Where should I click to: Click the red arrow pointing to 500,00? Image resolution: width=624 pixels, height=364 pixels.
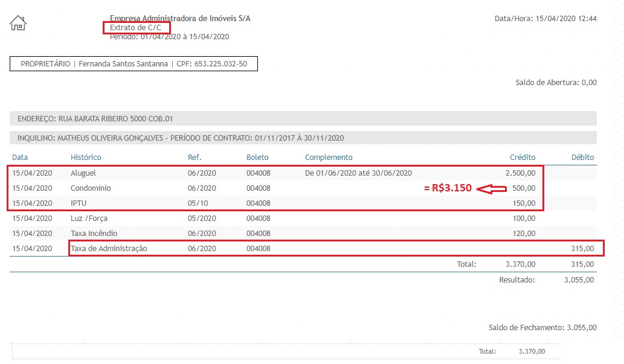491,189
